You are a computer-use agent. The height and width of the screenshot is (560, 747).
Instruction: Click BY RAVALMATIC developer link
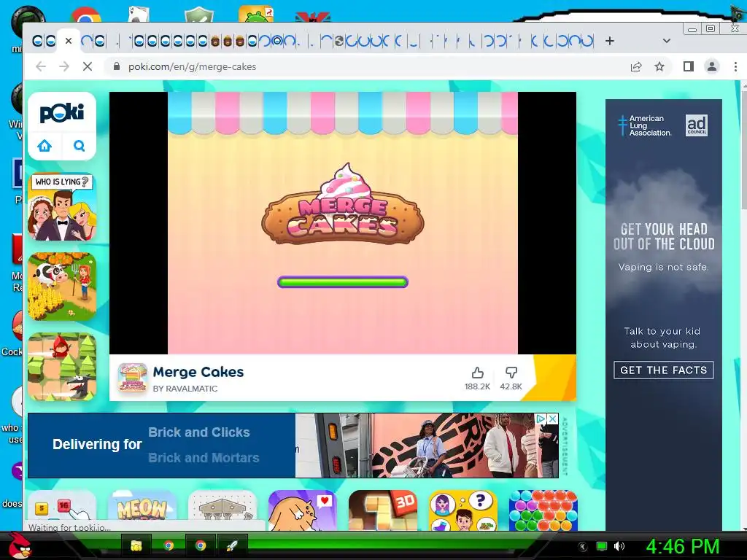185,389
